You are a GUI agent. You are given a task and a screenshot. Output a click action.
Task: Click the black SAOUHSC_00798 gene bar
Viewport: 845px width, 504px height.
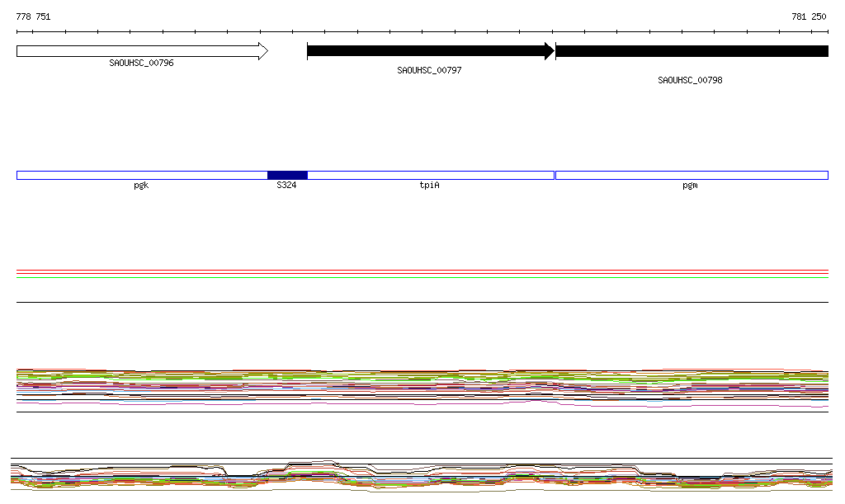pyautogui.click(x=692, y=51)
